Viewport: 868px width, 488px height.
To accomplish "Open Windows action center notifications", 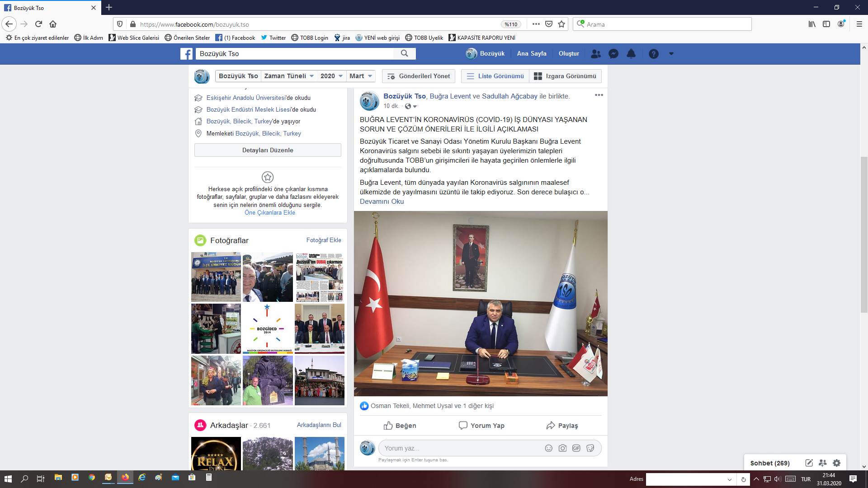I will tap(853, 479).
